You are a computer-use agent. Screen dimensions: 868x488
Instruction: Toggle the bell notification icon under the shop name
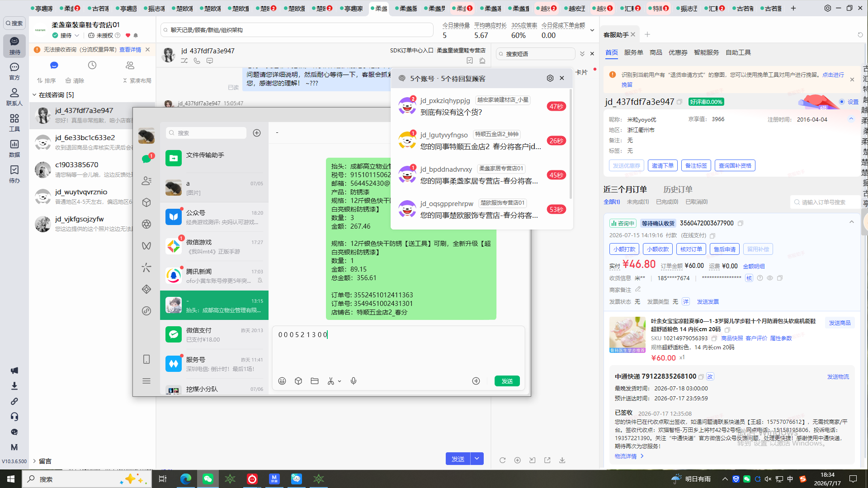point(136,35)
